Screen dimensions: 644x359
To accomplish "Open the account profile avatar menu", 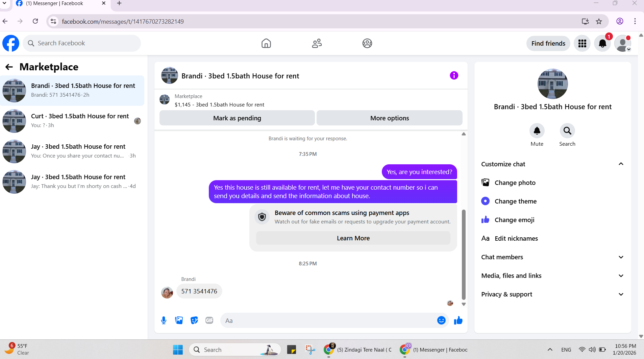I will (x=623, y=43).
